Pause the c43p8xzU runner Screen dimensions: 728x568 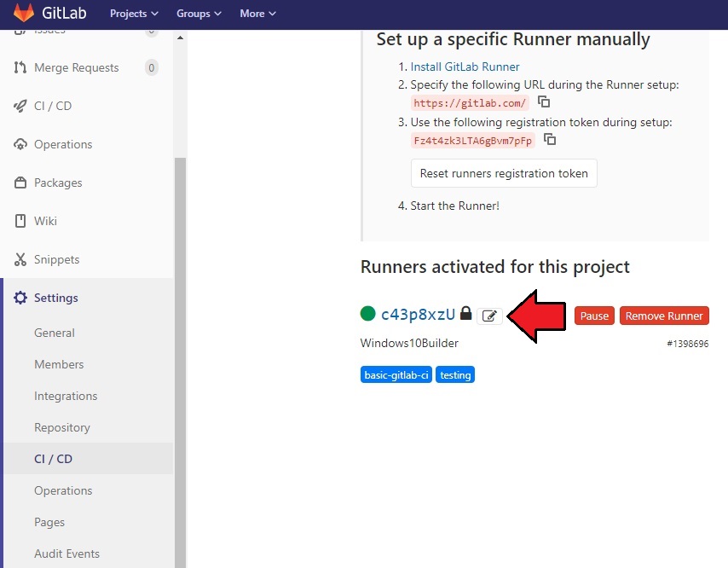tap(594, 316)
